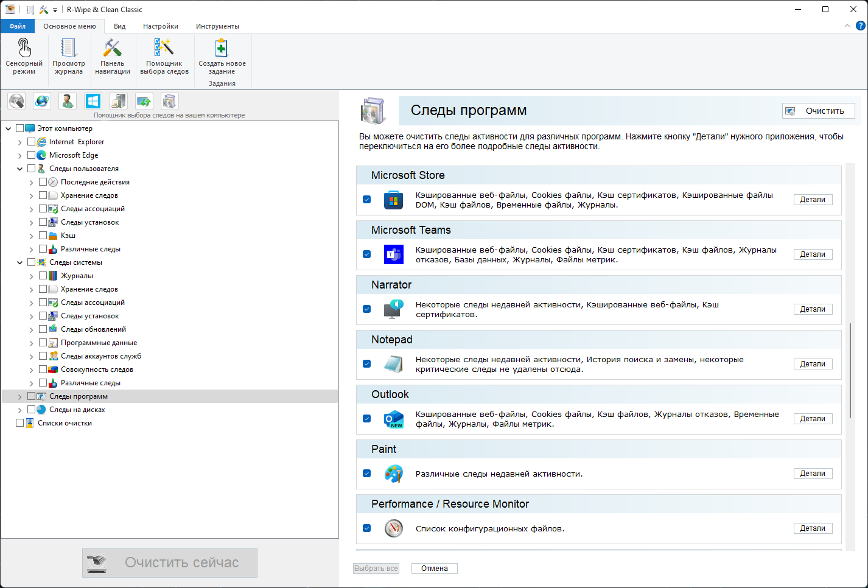Click the Microsoft Teams app icon
This screenshot has height=588, width=868.
(394, 254)
